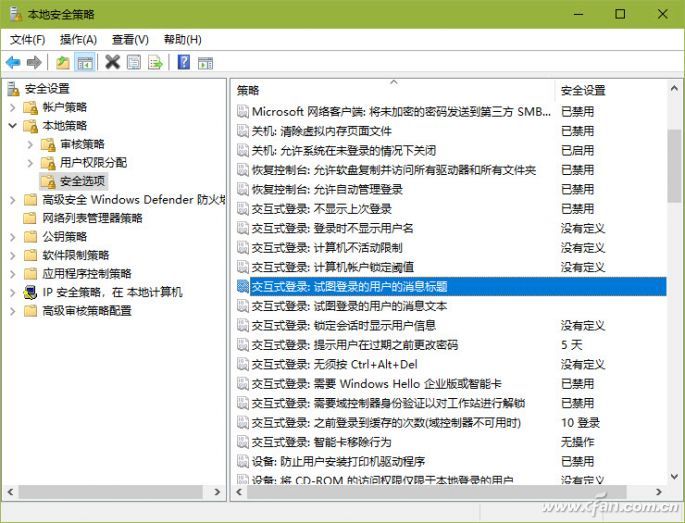Toggle the show/hide console tree icon
This screenshot has height=523, width=685.
pyautogui.click(x=84, y=63)
